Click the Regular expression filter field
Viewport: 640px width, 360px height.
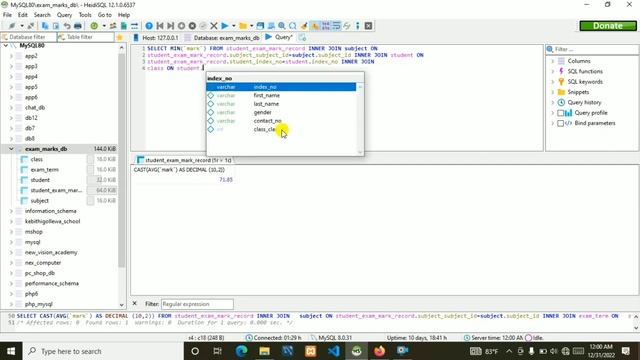click(197, 304)
